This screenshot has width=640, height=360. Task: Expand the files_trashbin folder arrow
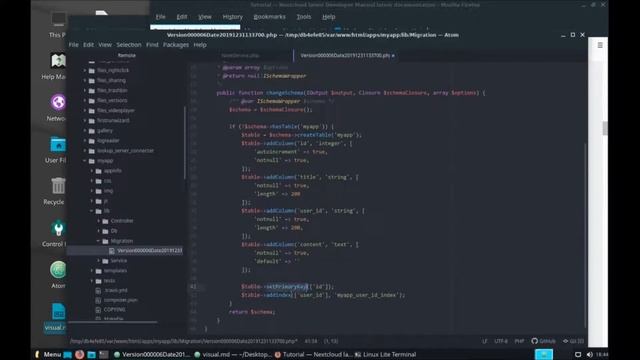(x=85, y=90)
